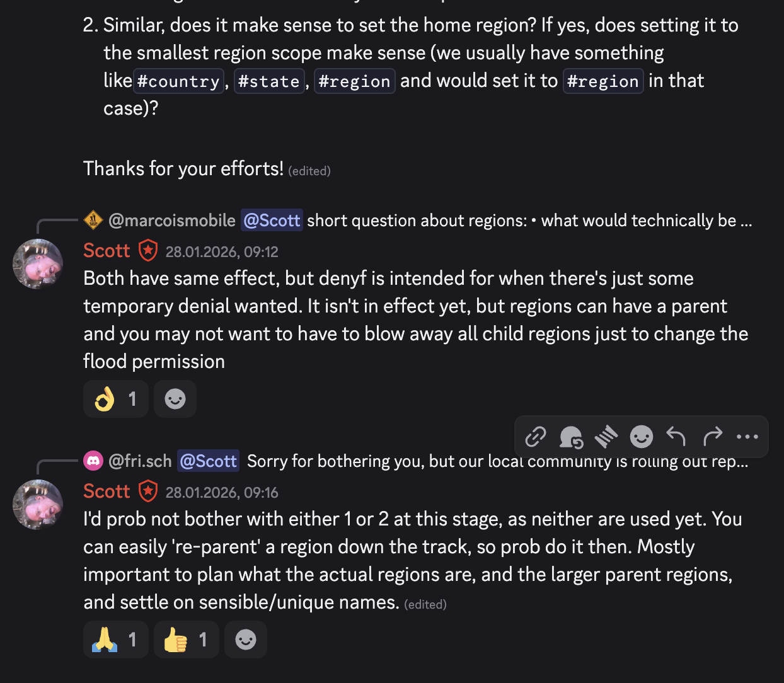784x683 pixels.
Task: Click Scott's role badge on the 09:12 message
Action: pos(148,251)
